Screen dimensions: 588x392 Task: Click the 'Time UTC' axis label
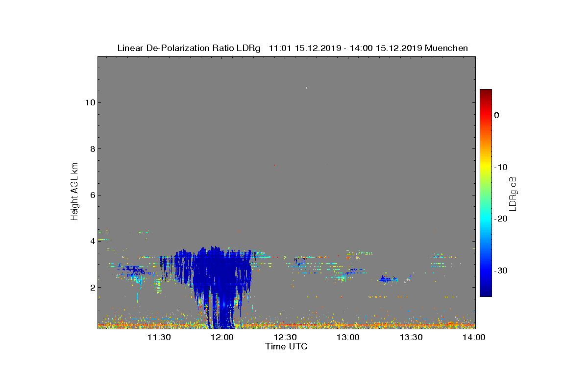pos(287,346)
